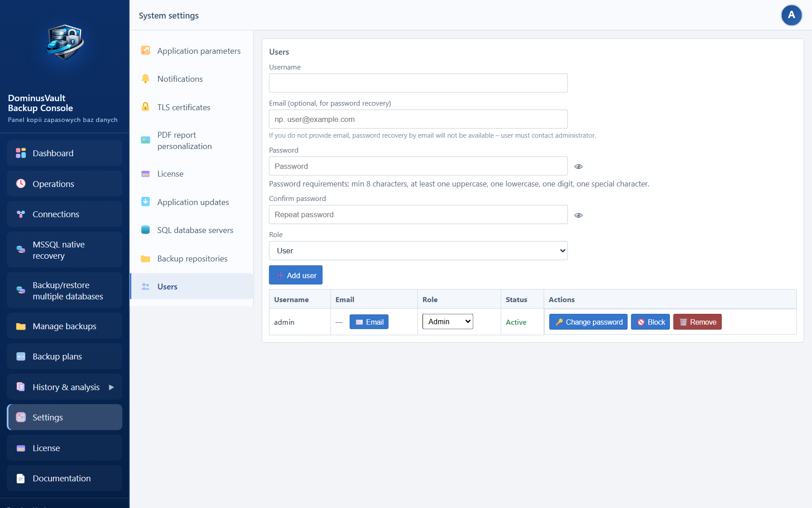Click the License card icon in sidebar
The height and width of the screenshot is (508, 812).
[x=21, y=448]
